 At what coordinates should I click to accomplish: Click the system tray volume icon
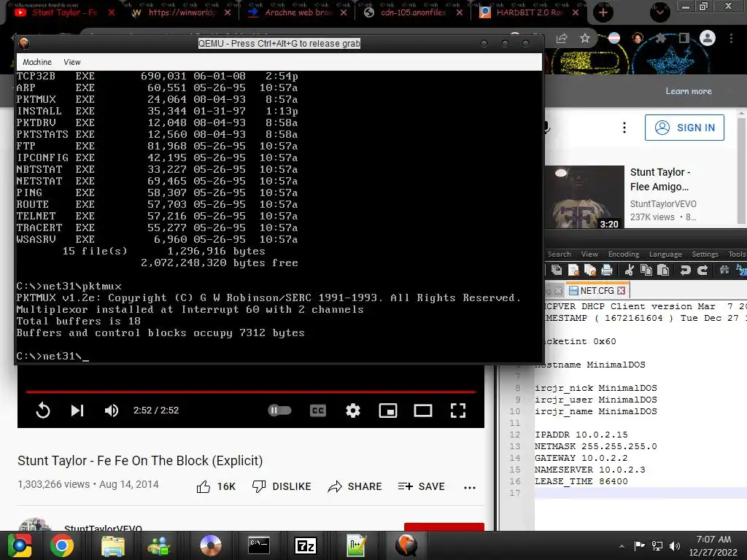(675, 546)
